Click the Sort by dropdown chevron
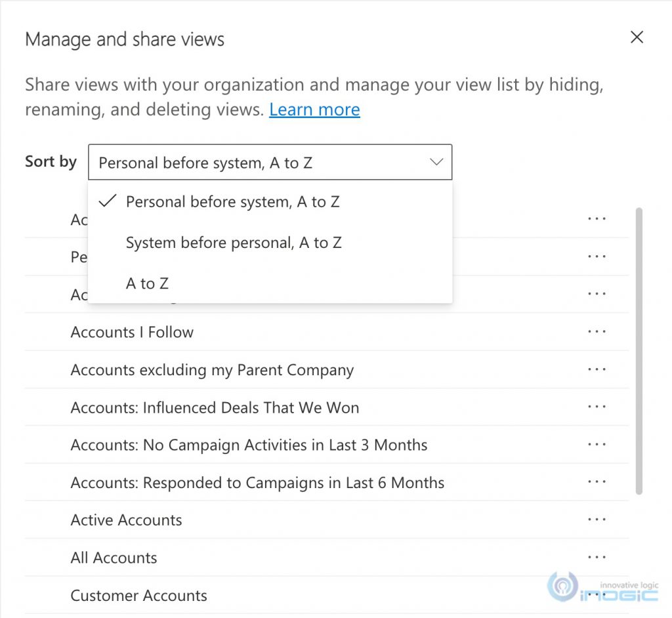This screenshot has width=672, height=618. pyautogui.click(x=435, y=161)
